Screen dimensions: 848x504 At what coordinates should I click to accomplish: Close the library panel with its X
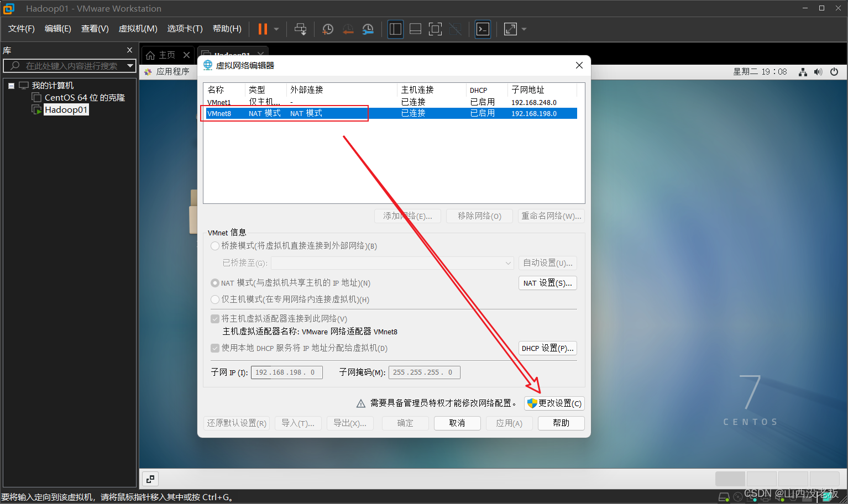point(129,50)
